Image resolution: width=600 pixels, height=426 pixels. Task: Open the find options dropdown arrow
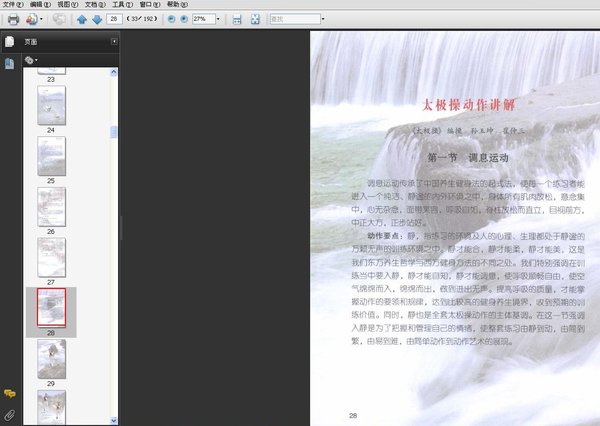click(x=323, y=19)
